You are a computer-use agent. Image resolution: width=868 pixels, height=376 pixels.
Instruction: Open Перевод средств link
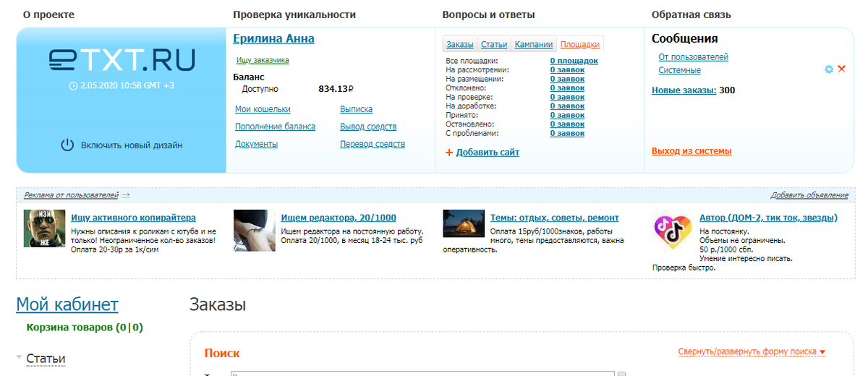(x=373, y=144)
